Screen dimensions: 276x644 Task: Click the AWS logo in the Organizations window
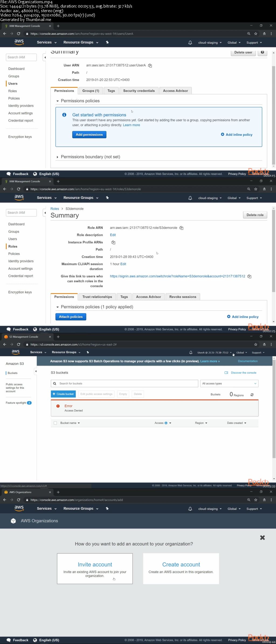click(x=19, y=508)
